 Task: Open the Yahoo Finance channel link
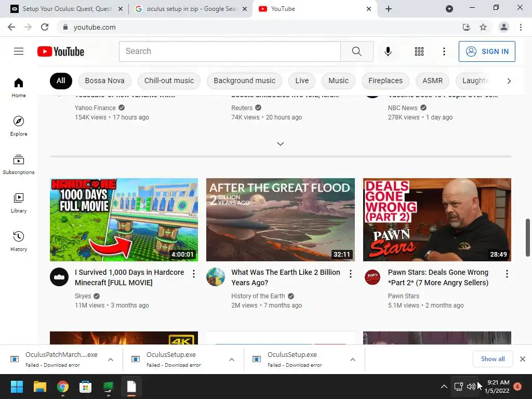(95, 108)
